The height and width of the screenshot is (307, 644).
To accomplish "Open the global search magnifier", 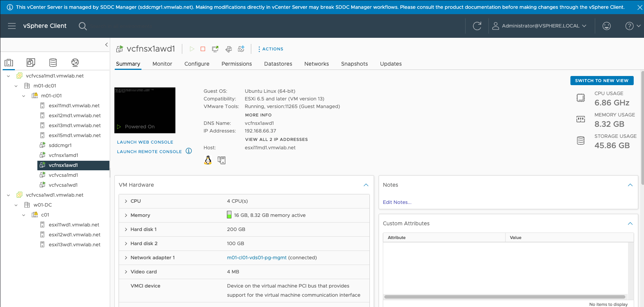I will coord(83,26).
